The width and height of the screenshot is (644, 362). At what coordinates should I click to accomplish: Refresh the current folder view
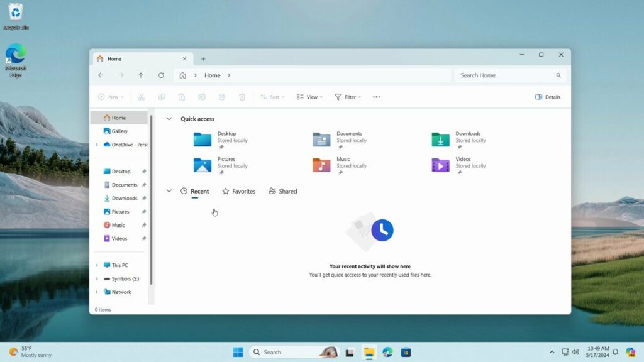pos(161,75)
